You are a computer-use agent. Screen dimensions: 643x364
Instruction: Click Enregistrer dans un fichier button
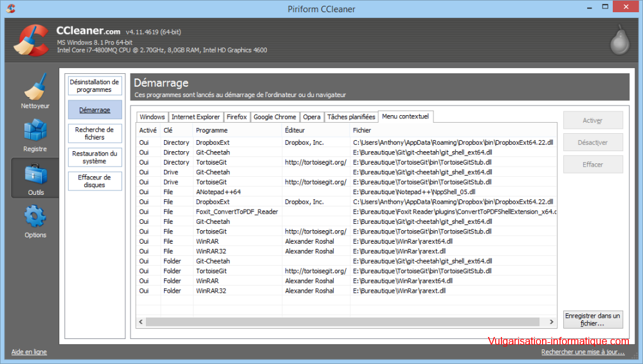click(593, 319)
